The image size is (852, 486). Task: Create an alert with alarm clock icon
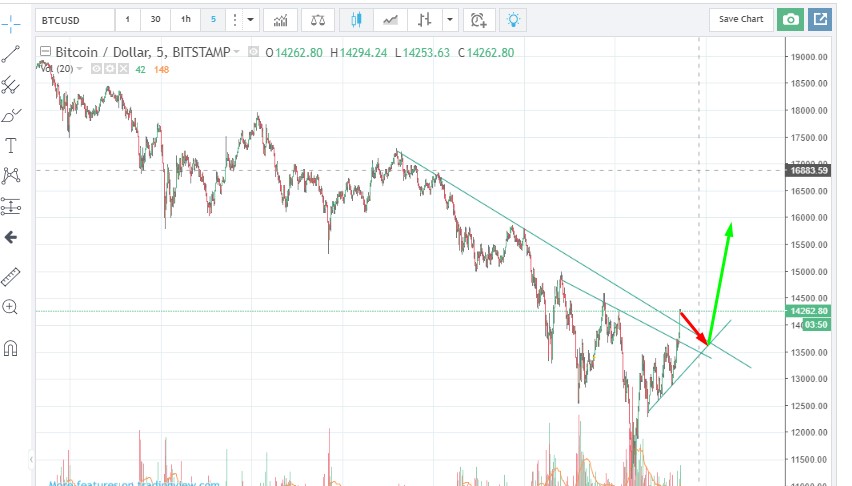tap(478, 20)
